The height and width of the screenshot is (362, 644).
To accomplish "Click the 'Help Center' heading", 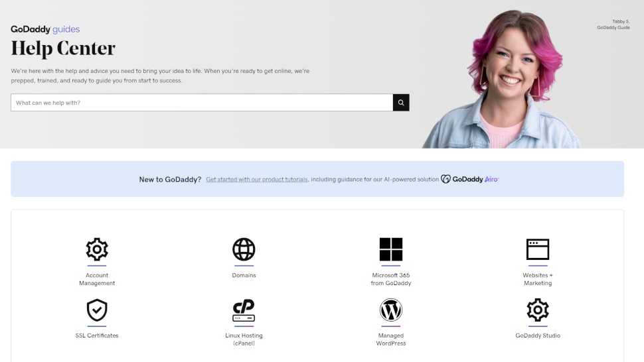I will [x=63, y=48].
